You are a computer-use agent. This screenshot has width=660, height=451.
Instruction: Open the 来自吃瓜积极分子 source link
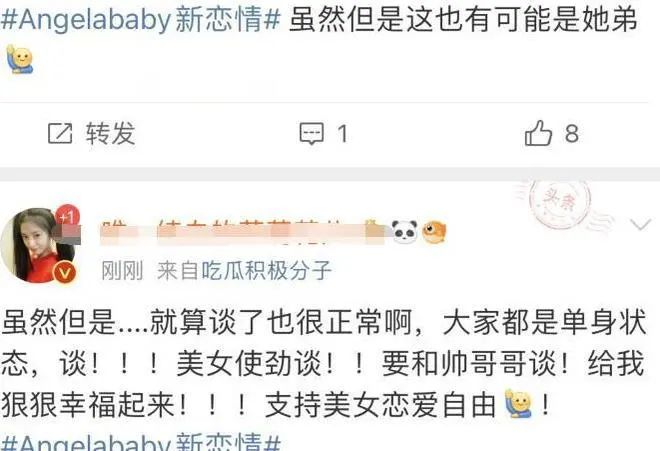point(245,270)
